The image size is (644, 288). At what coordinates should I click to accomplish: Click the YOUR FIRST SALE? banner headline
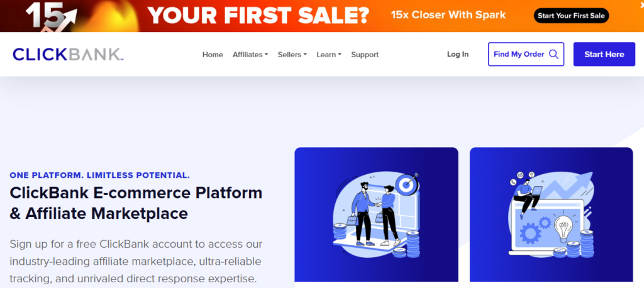tap(258, 16)
